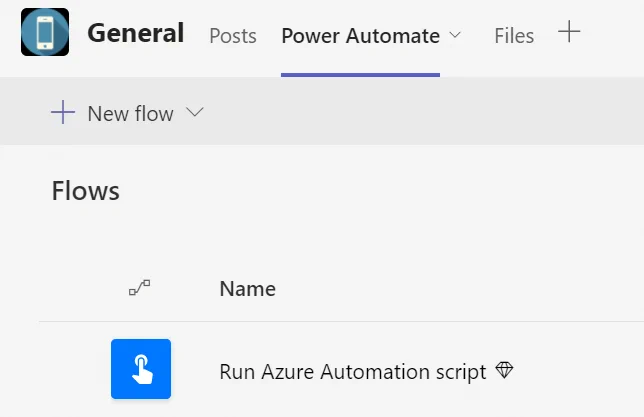
Task: Click the team avatar phone icon
Action: pos(45,32)
